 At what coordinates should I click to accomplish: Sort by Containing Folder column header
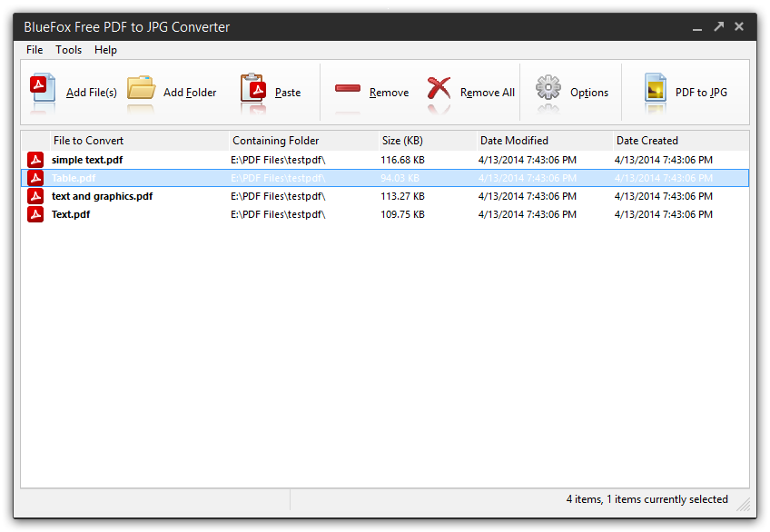[304, 141]
